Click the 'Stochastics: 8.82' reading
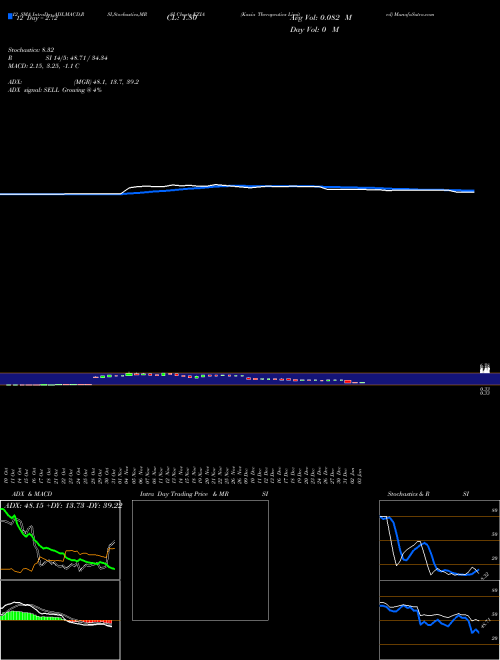The image size is (500, 660). coord(31,50)
